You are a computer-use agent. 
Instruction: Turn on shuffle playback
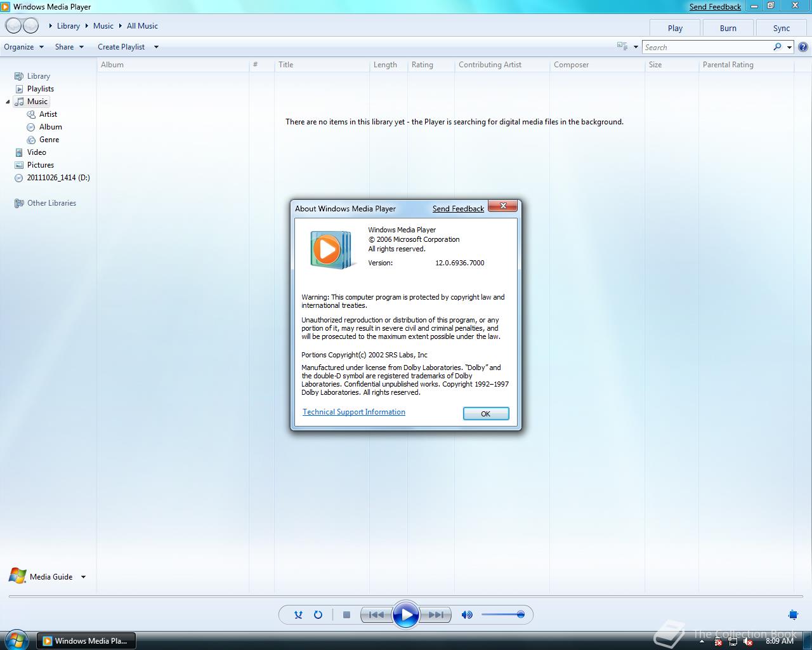point(298,614)
